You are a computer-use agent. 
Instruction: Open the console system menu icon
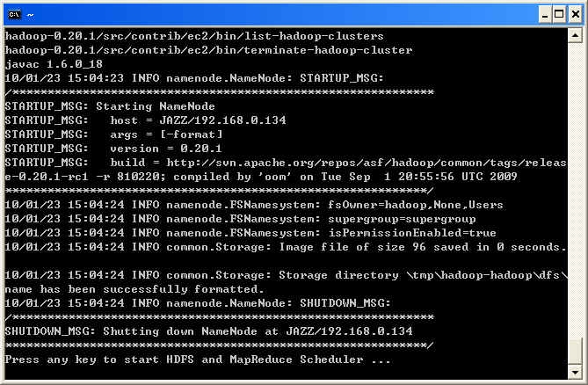pyautogui.click(x=15, y=15)
